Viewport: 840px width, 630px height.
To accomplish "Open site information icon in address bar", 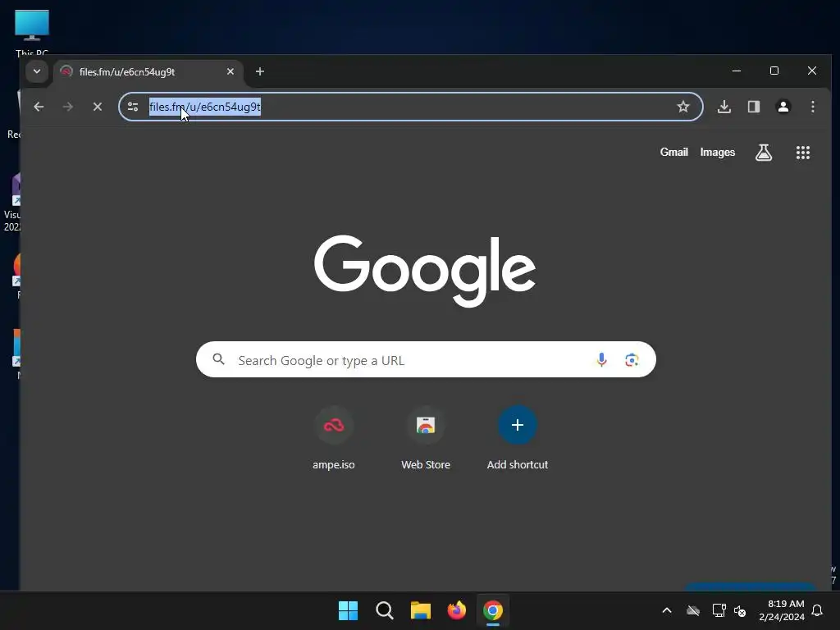I will click(133, 107).
